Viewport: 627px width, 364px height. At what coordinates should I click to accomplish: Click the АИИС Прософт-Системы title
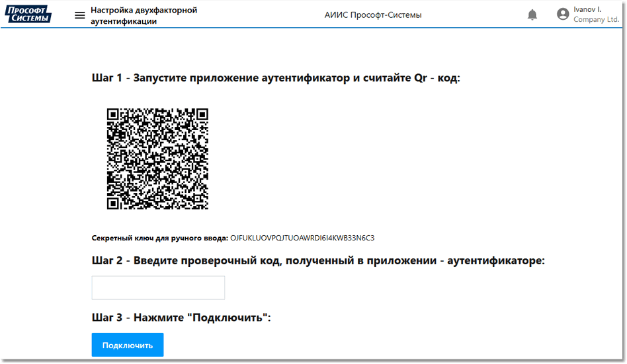(x=372, y=15)
